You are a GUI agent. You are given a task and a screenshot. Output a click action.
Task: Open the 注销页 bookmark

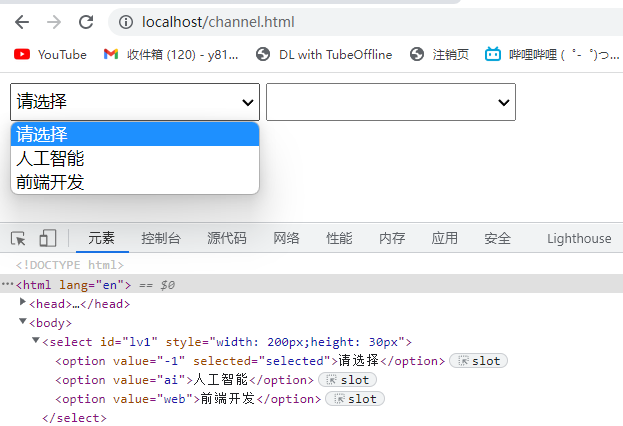coord(439,54)
